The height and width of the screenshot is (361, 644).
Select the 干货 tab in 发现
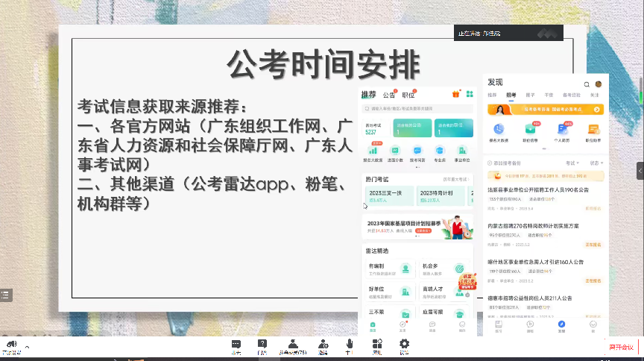(549, 95)
